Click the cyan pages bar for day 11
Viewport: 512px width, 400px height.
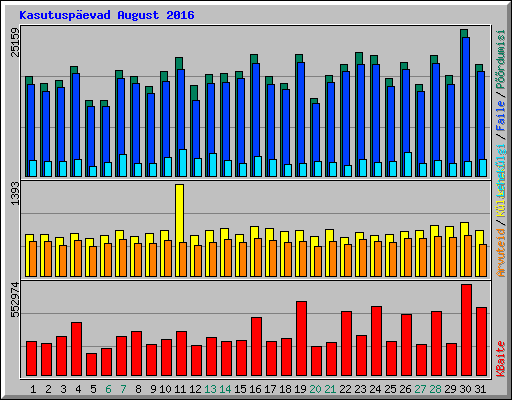[x=183, y=163]
